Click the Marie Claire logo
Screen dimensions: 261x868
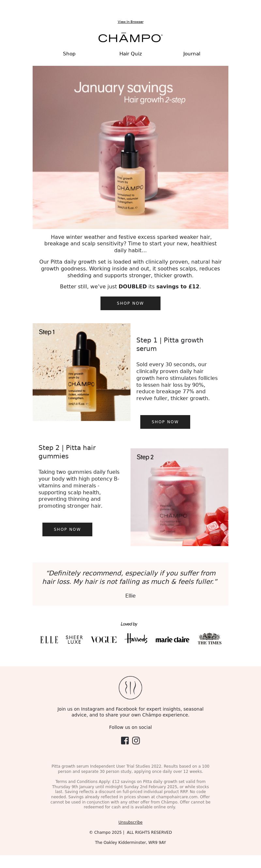pyautogui.click(x=172, y=640)
